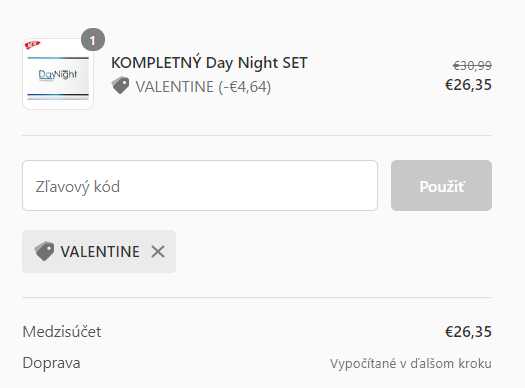
Task: Click the Doprava label
Action: click(51, 363)
